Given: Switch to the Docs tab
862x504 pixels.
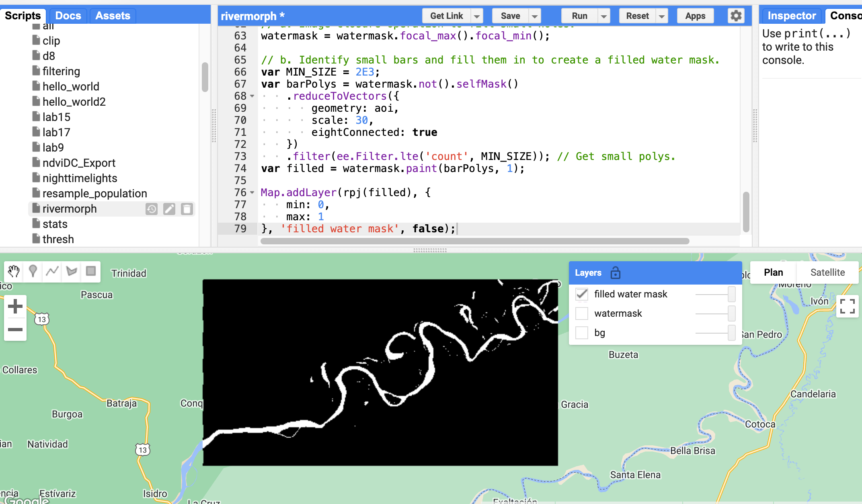Looking at the screenshot, I should pos(68,16).
